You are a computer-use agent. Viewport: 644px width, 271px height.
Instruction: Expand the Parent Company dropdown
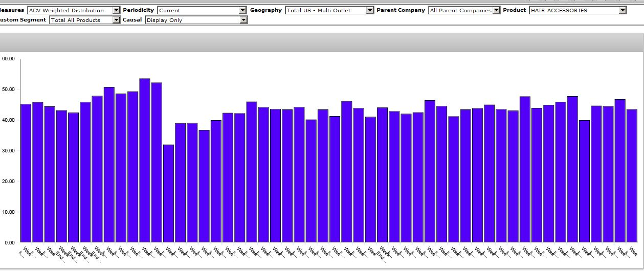[496, 10]
